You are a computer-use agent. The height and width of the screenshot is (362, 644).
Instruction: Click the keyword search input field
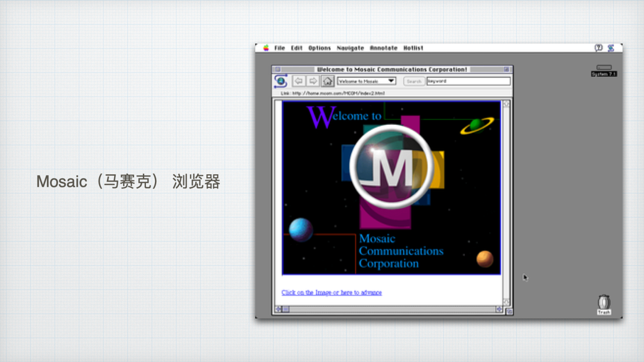click(x=468, y=81)
